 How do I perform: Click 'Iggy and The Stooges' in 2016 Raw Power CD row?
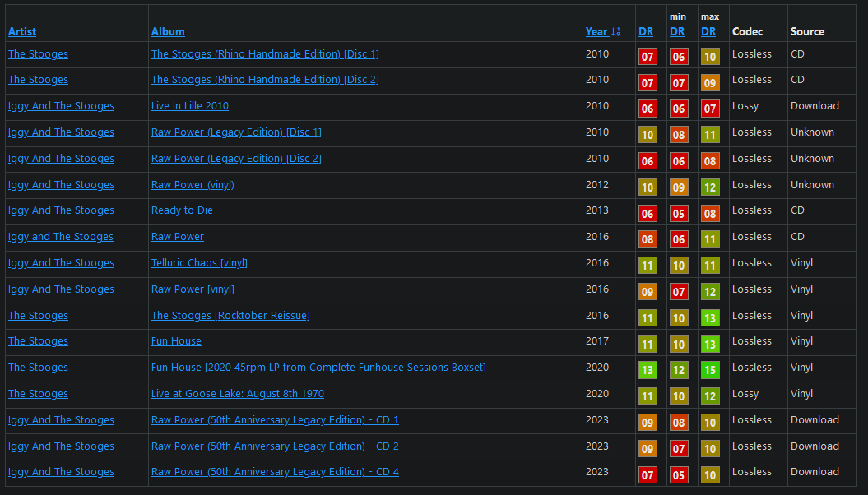click(x=60, y=237)
